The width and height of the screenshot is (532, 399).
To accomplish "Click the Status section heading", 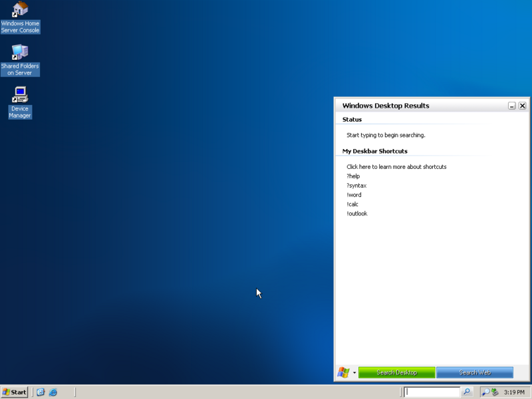I will [352, 120].
